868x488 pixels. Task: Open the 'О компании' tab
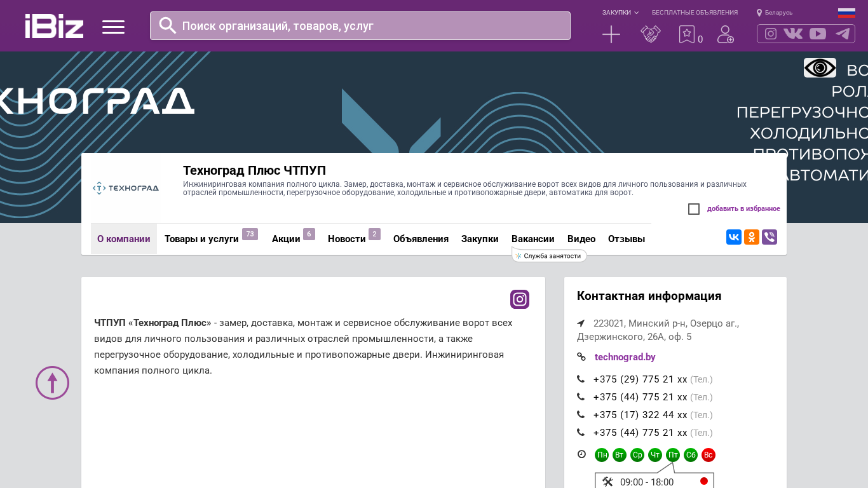(124, 239)
